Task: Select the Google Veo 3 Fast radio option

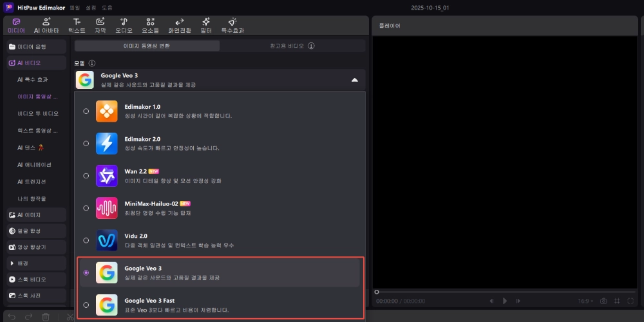Action: click(86, 305)
